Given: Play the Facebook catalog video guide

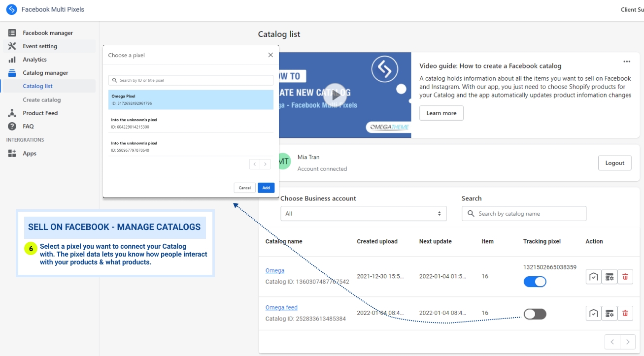Looking at the screenshot, I should pos(335,95).
